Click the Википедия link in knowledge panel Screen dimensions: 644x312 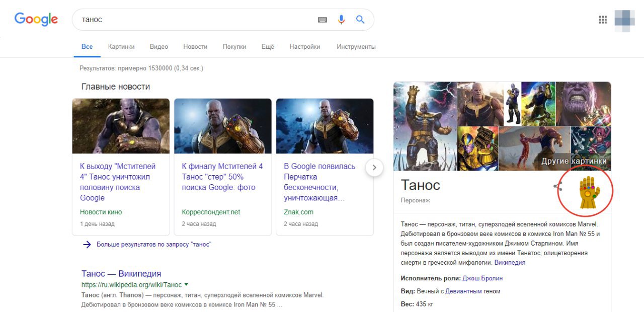coord(510,263)
